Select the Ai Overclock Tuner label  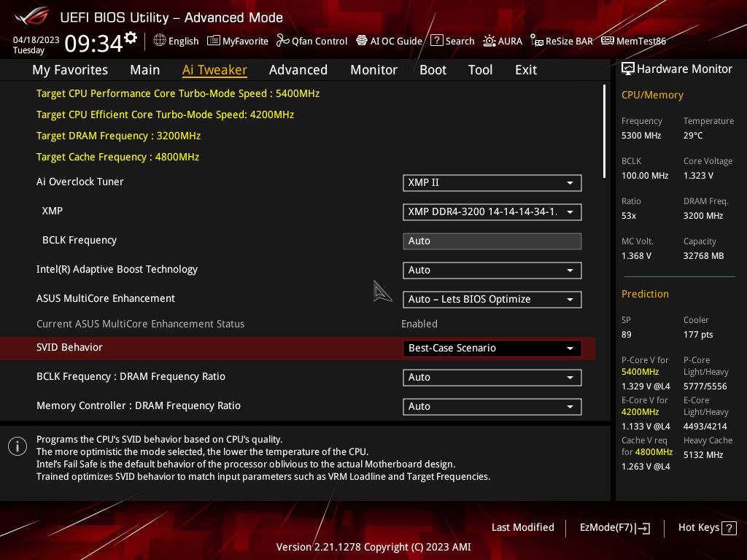(x=80, y=182)
